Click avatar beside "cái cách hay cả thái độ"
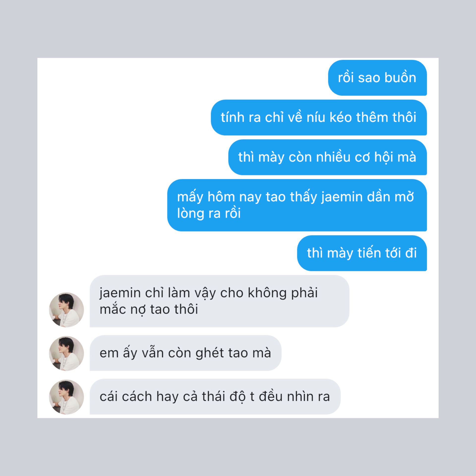The image size is (476, 476). click(x=66, y=397)
